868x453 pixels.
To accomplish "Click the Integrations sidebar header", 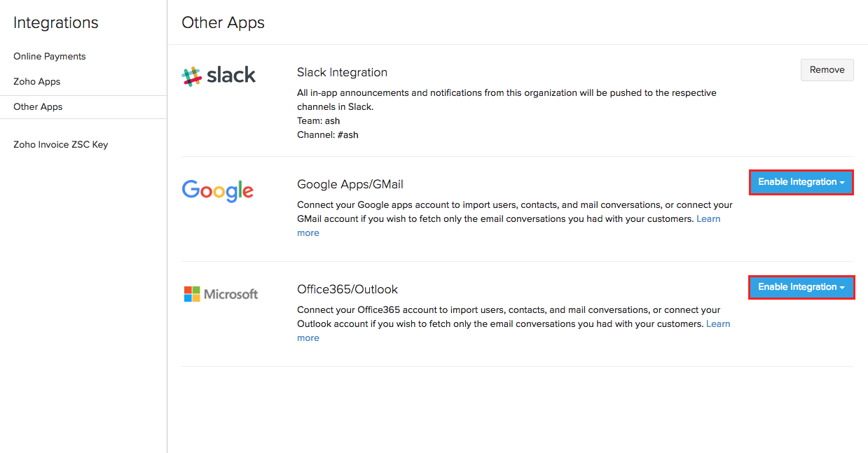I will click(x=56, y=22).
